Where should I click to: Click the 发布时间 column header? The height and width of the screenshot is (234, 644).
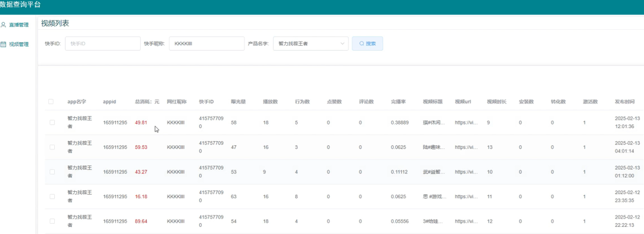[x=625, y=102]
